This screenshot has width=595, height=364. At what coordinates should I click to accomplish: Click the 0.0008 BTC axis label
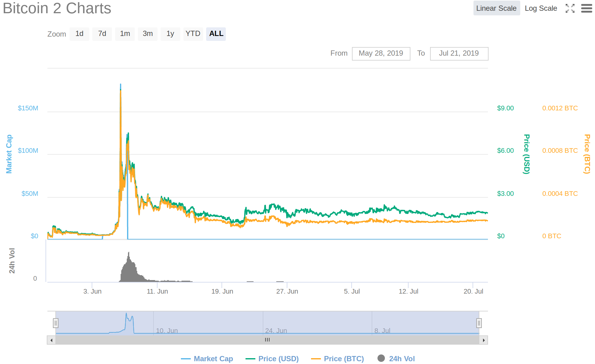560,151
